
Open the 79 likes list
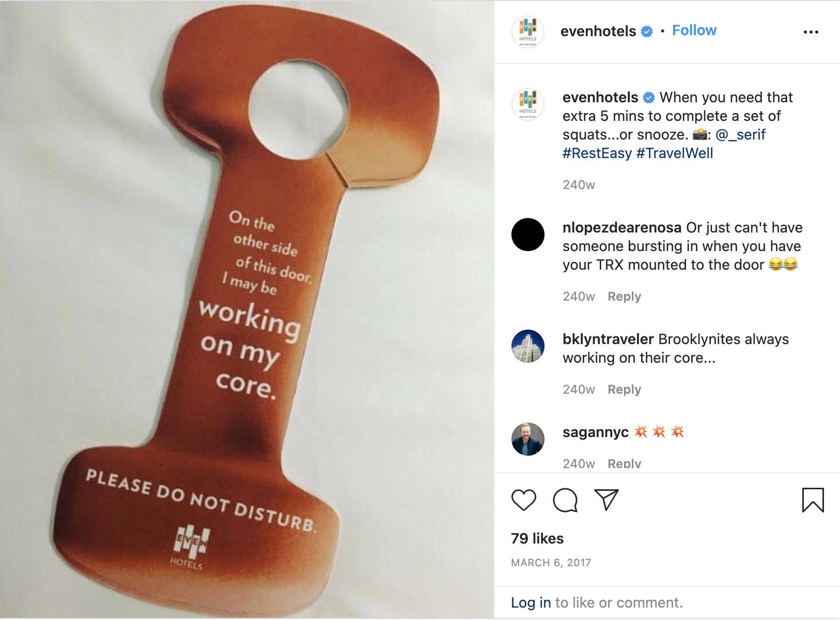pos(537,538)
